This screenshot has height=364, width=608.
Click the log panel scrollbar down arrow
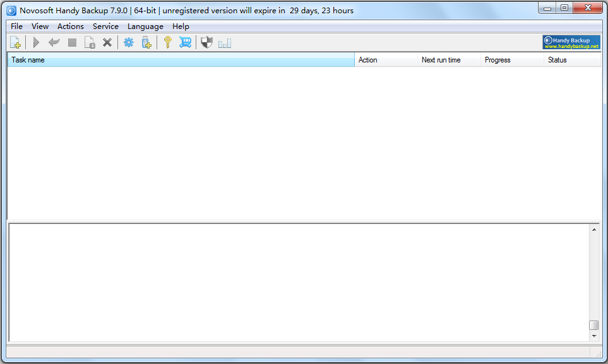tap(594, 335)
